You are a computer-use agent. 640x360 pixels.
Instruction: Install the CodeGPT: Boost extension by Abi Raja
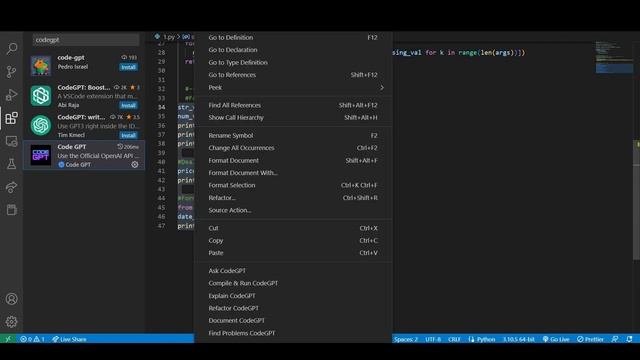coord(129,105)
